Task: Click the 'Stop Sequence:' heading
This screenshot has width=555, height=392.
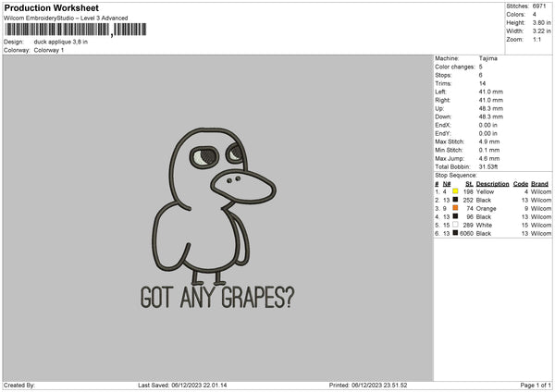Action: click(456, 176)
